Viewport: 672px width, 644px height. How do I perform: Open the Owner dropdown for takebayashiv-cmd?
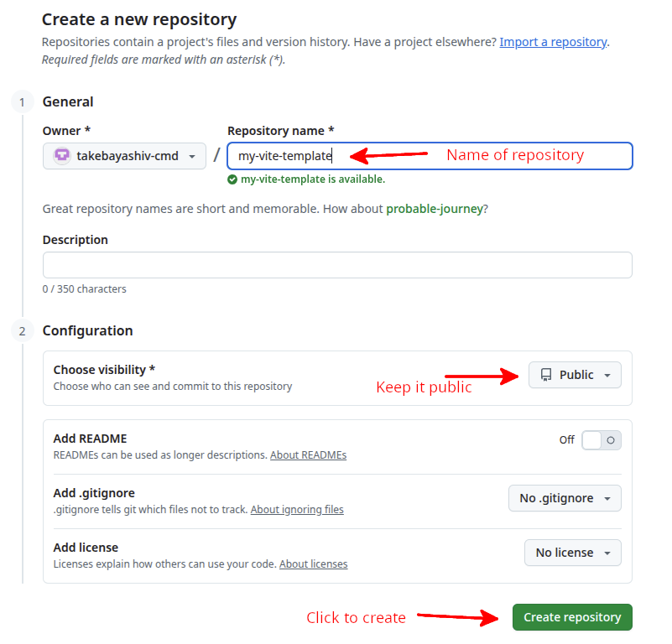pos(124,155)
